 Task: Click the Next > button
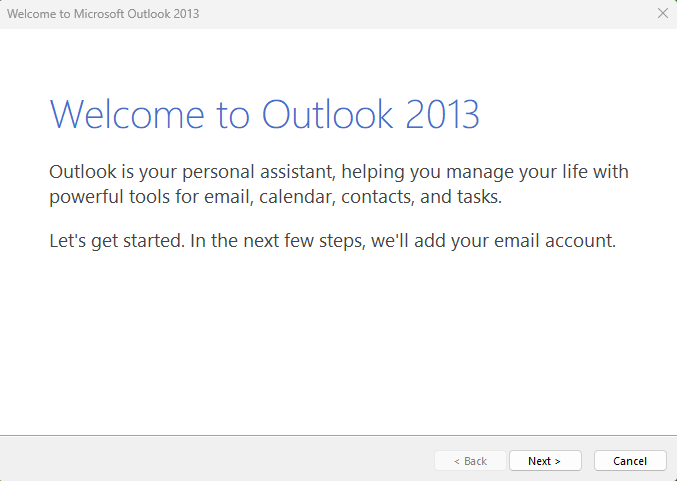544,461
